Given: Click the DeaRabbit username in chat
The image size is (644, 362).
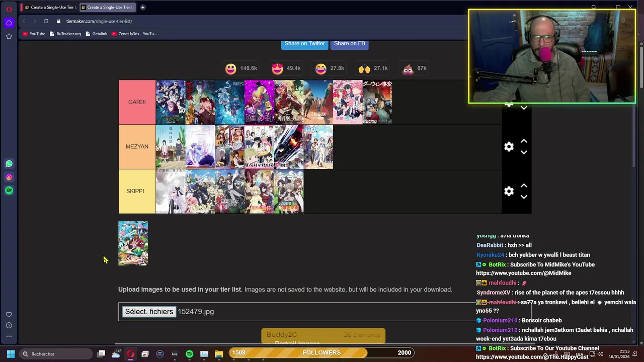Looking at the screenshot, I should coord(490,245).
